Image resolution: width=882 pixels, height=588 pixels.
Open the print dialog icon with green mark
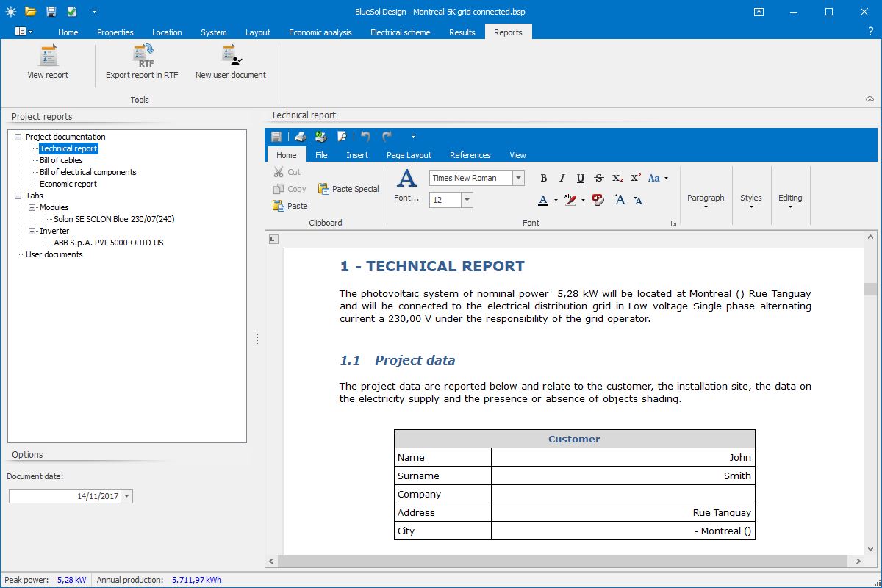click(x=320, y=136)
